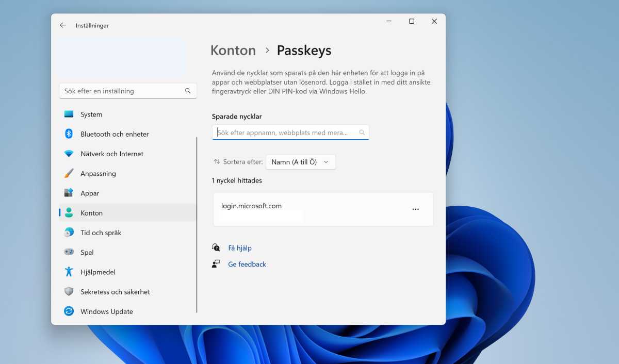Select Appar in the sidebar

89,193
